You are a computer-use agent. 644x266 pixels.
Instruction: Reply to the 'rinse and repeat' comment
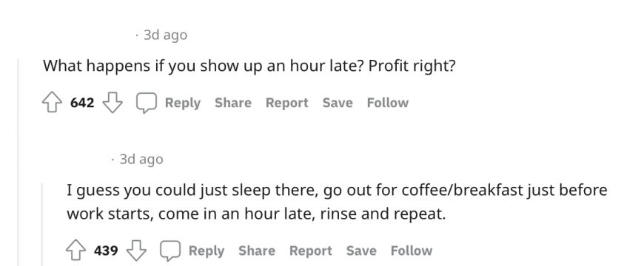tap(207, 250)
